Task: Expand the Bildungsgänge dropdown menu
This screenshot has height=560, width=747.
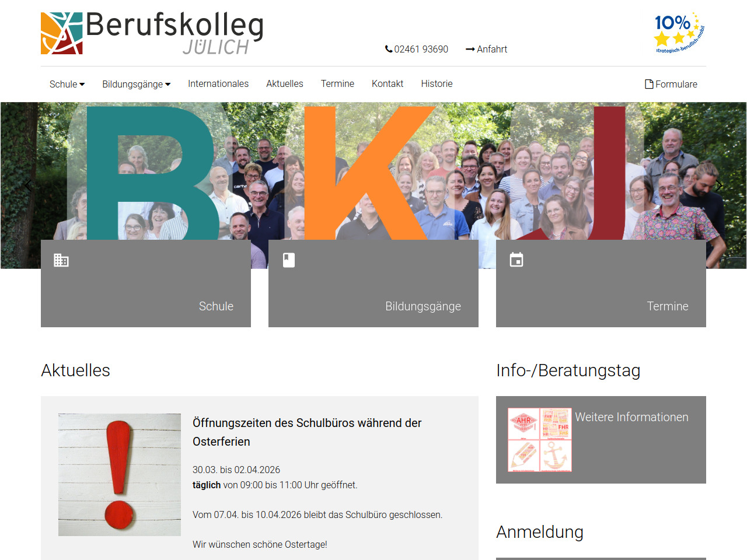Action: click(137, 84)
